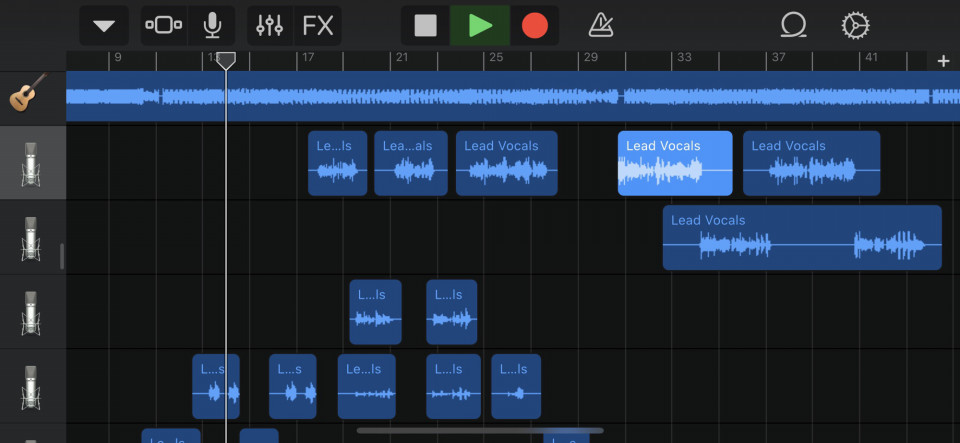Image resolution: width=960 pixels, height=443 pixels.
Task: Add song section with plus button
Action: [943, 61]
